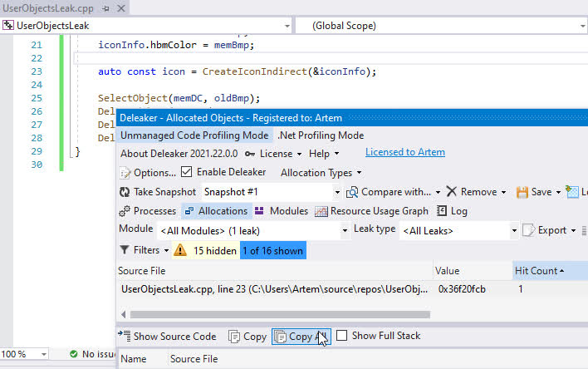The width and height of the screenshot is (588, 369).
Task: Click the Take Snapshot refresh icon
Action: (x=125, y=192)
